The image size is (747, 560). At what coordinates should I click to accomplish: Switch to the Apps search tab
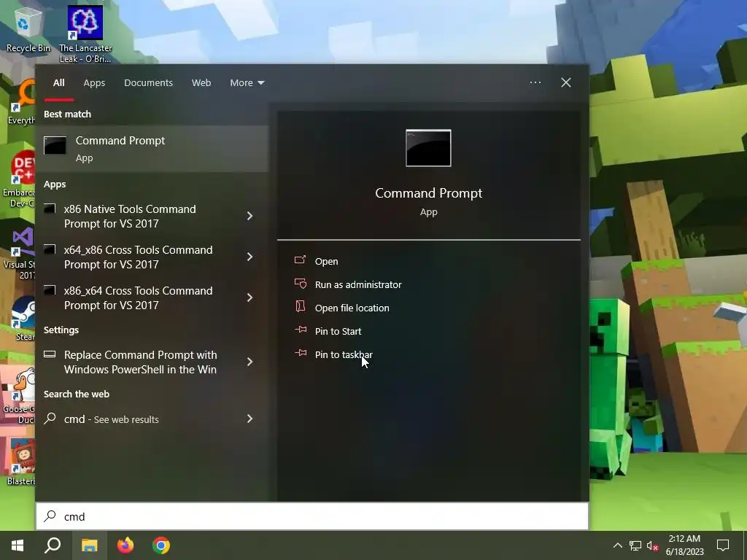tap(94, 83)
